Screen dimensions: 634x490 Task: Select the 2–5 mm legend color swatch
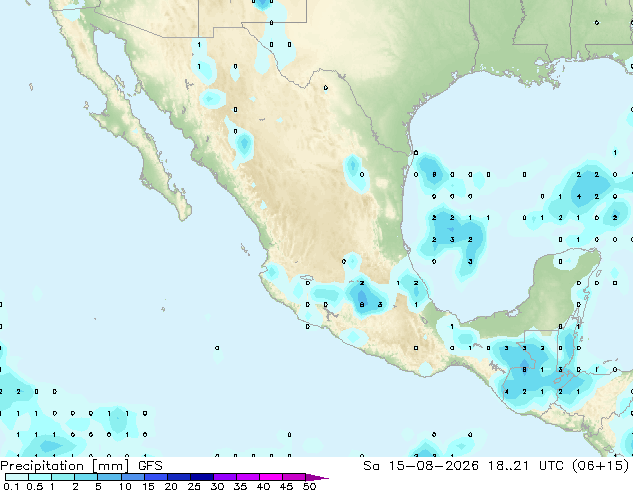(86, 477)
